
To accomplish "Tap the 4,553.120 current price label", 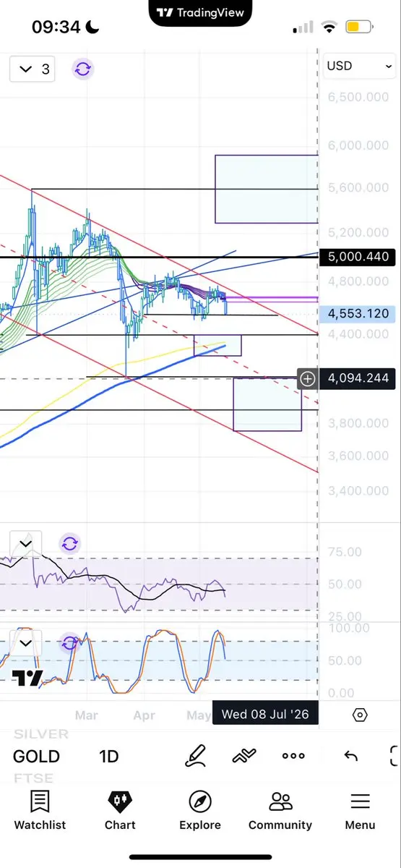I will (x=358, y=314).
